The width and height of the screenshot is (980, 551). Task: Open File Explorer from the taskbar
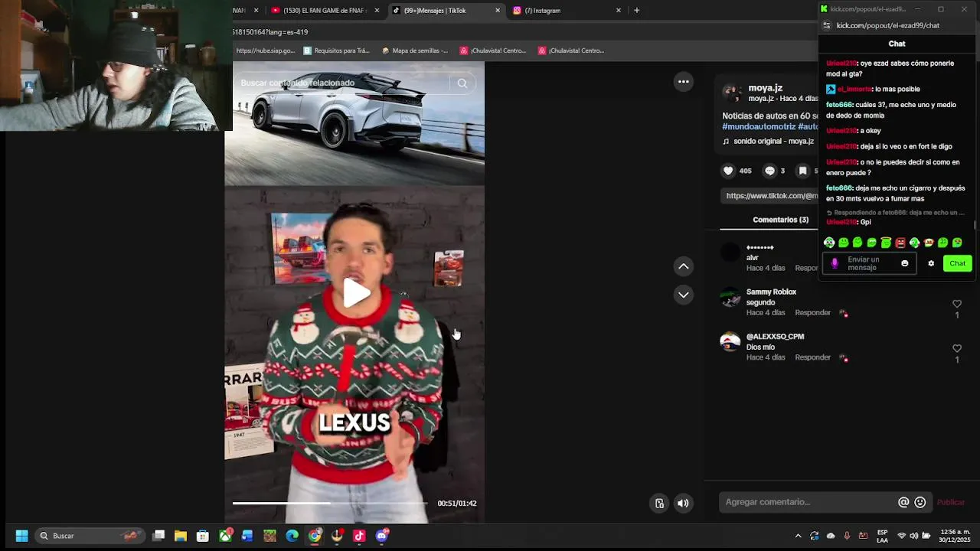pos(180,536)
